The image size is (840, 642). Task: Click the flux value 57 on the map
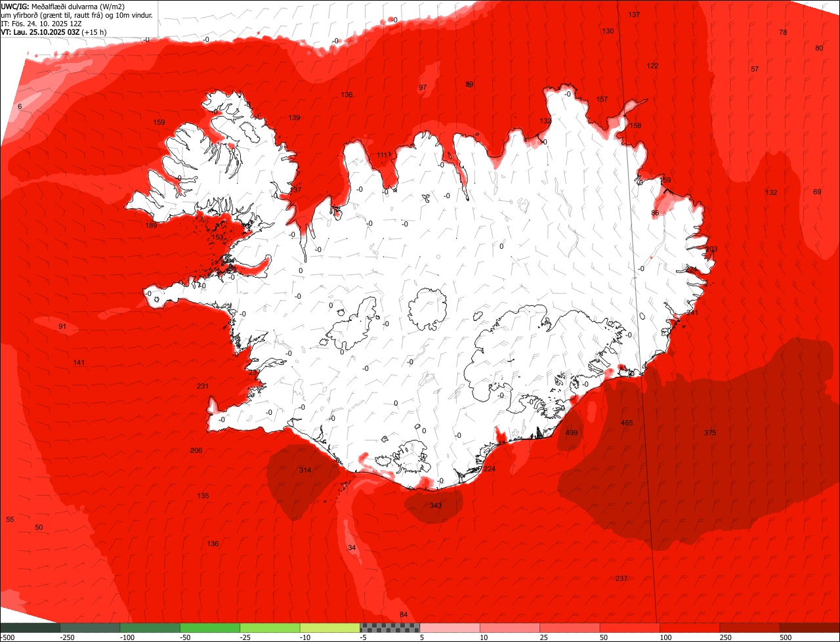(755, 69)
